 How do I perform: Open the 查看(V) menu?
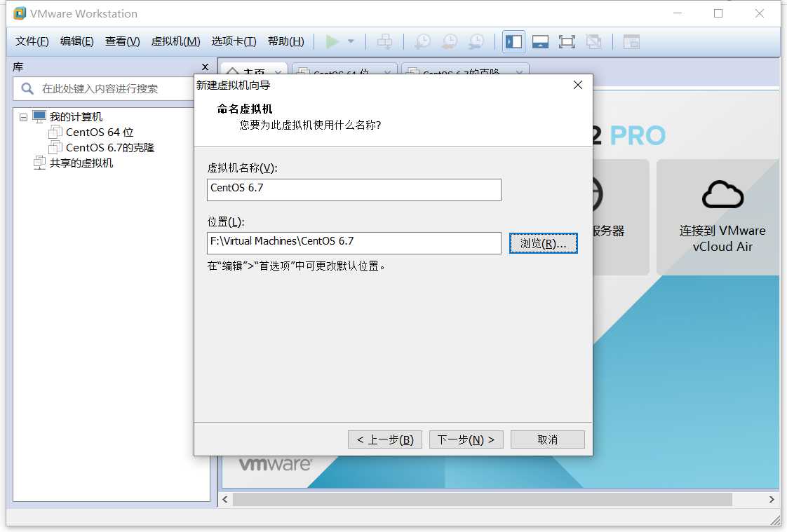point(123,41)
